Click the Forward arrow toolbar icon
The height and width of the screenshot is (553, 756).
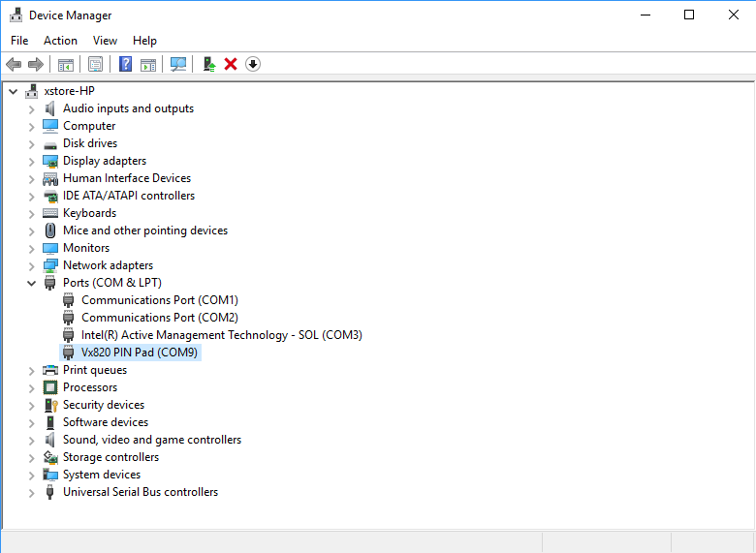click(x=36, y=64)
